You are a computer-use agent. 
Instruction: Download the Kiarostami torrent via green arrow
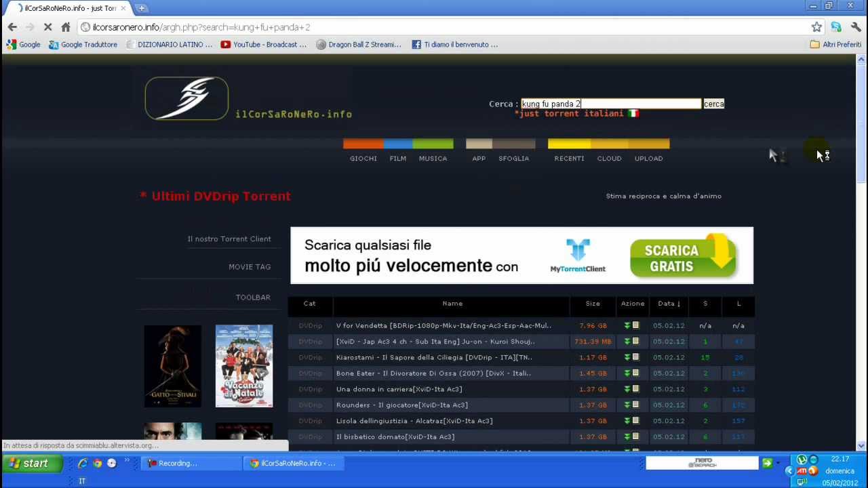pyautogui.click(x=627, y=357)
